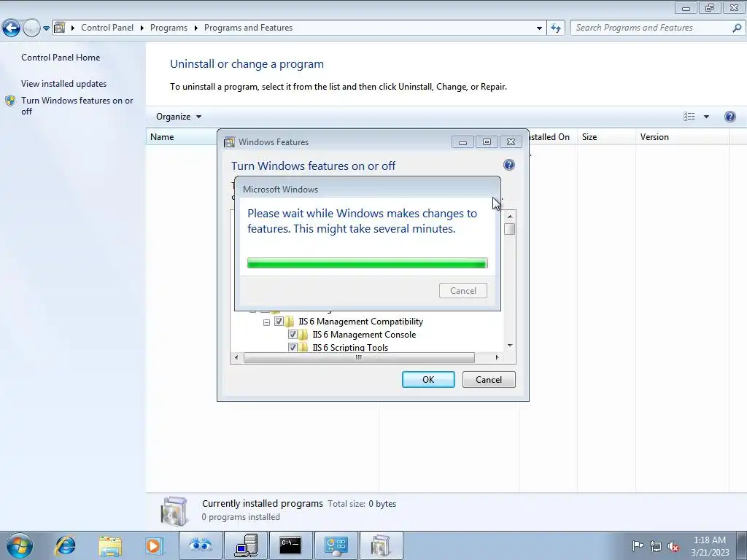Click the shield icon beside Turn Windows features
Image resolution: width=747 pixels, height=560 pixels.
[x=10, y=101]
